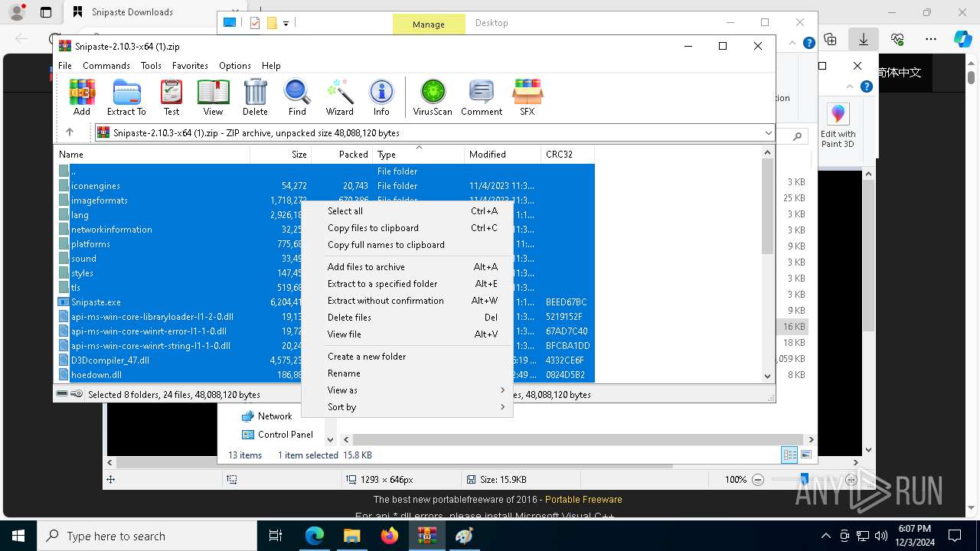Click Edge Copilot icon
980x551 pixels.
(x=962, y=38)
